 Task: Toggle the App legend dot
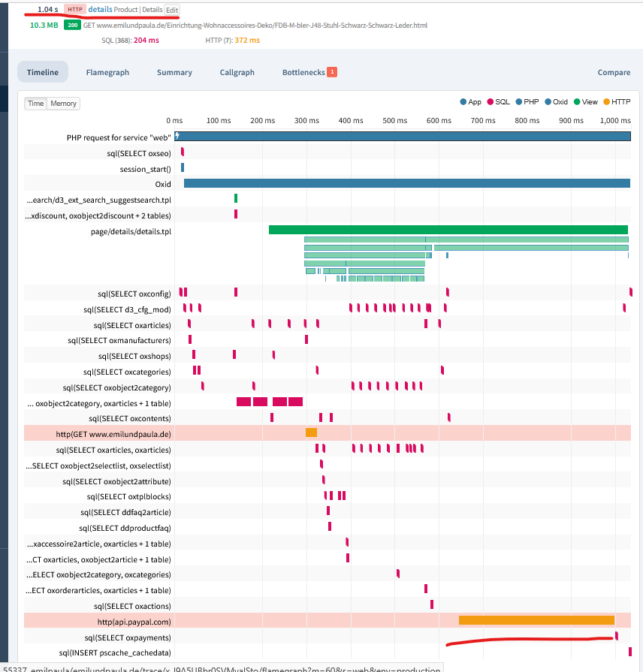coord(463,101)
